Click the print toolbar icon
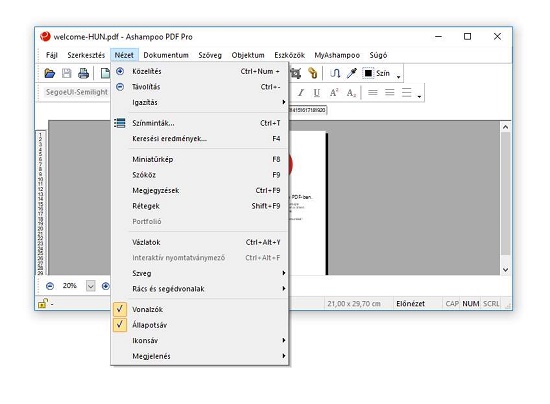 (x=83, y=73)
